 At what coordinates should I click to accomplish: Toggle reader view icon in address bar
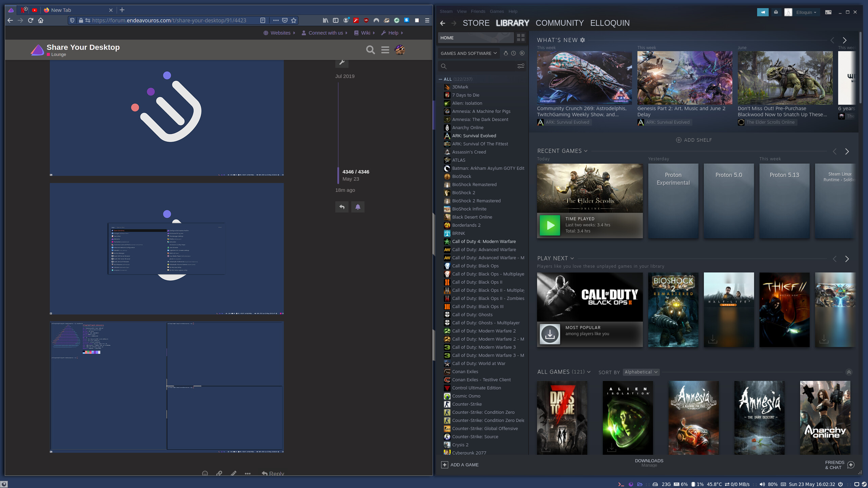(263, 20)
